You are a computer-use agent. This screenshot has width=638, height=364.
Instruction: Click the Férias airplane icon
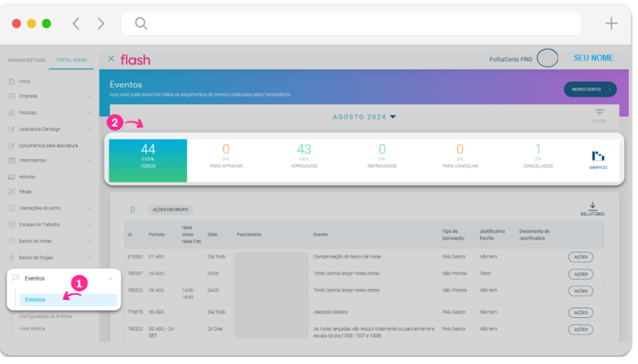[11, 192]
